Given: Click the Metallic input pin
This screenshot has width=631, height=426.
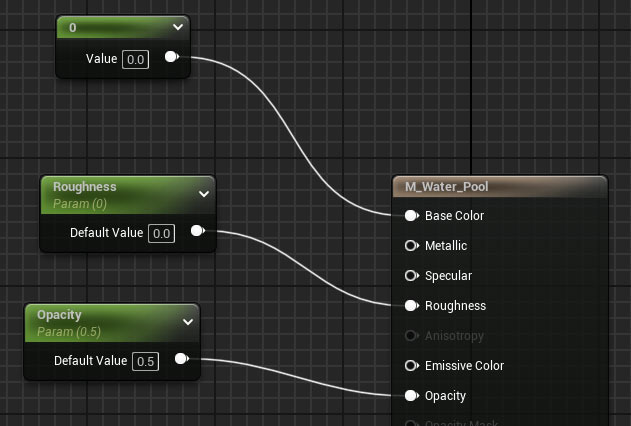Looking at the screenshot, I should click(411, 246).
